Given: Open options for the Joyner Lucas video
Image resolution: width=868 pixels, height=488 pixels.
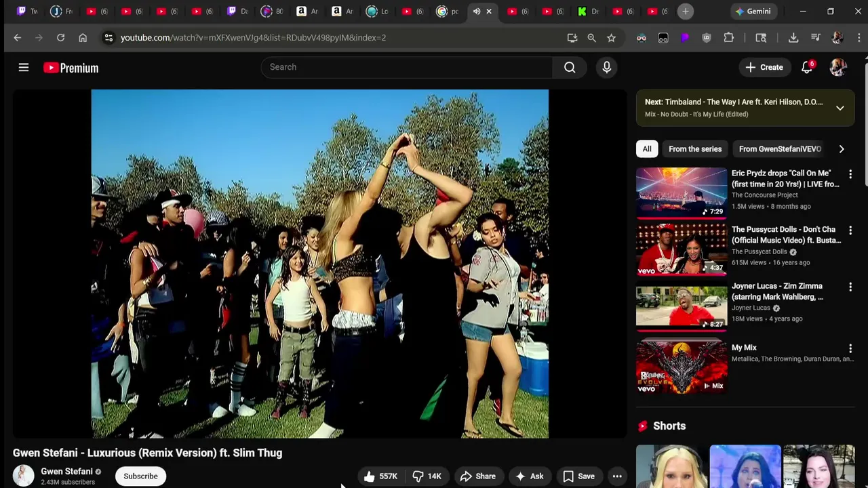Looking at the screenshot, I should (x=850, y=287).
